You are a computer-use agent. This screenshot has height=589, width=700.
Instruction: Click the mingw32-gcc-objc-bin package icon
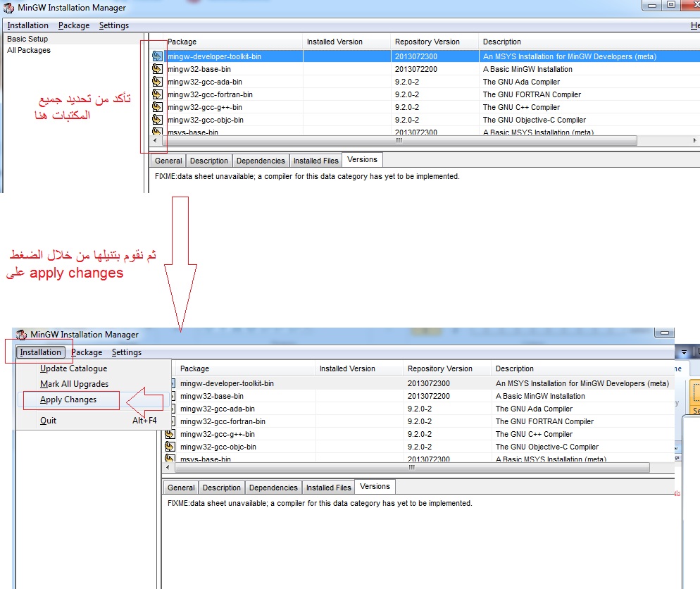[156, 120]
